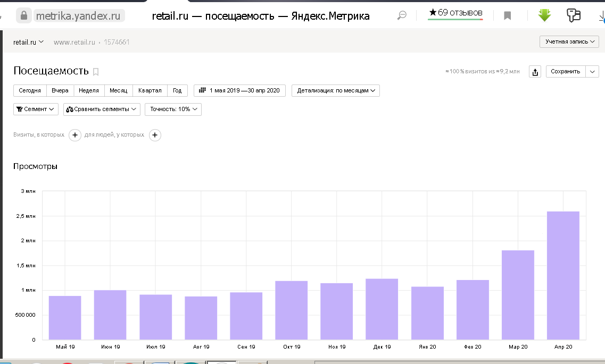This screenshot has height=364, width=605.
Task: Click the metrika.yandex.ru address field
Action: tap(78, 16)
